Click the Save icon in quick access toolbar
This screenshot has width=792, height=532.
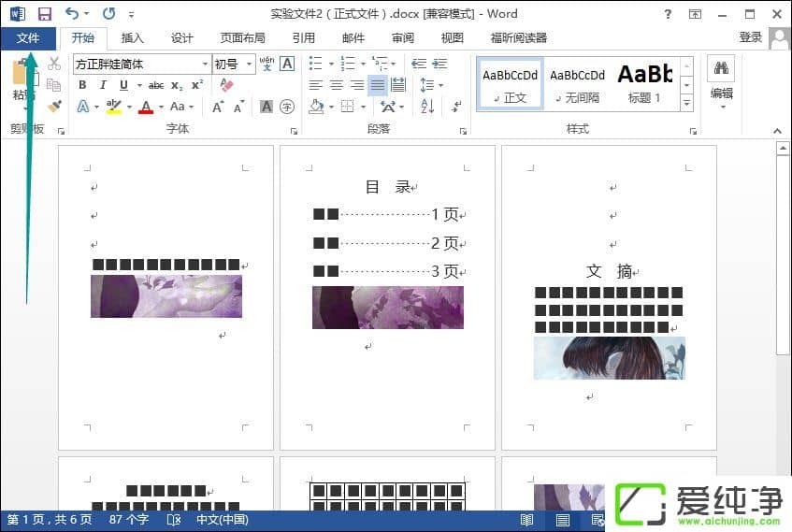44,14
